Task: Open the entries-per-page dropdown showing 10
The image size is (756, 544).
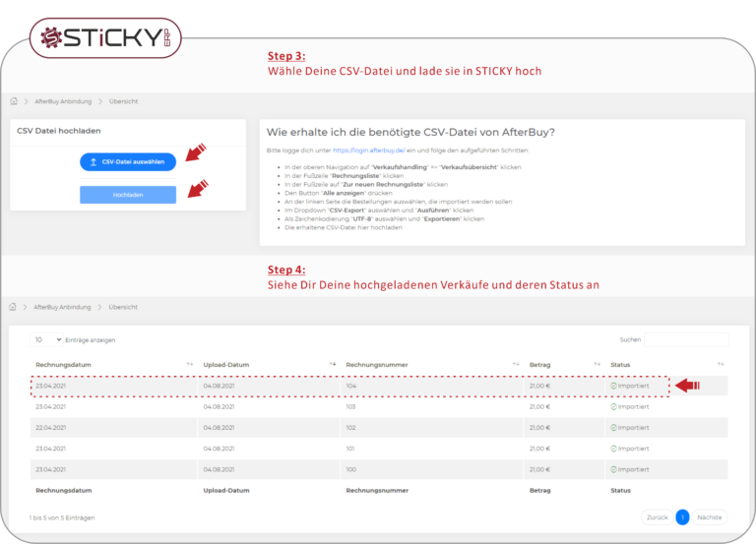Action: (x=46, y=339)
